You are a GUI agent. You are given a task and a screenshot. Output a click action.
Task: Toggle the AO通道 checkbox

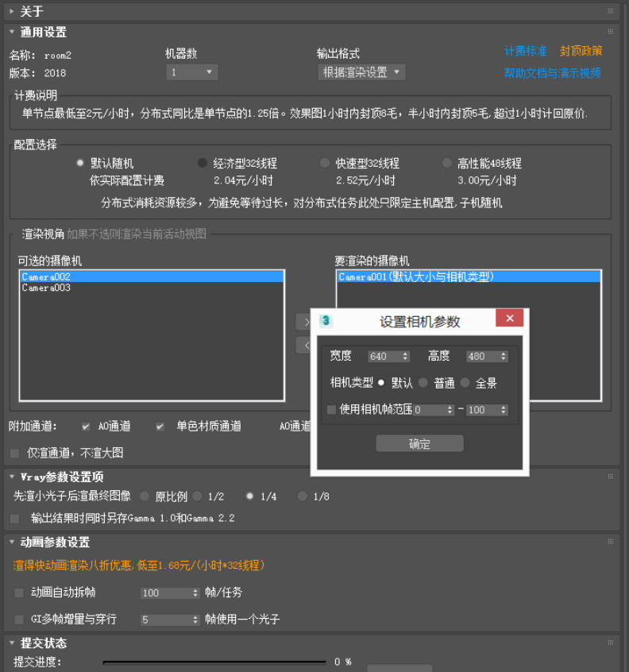(86, 427)
